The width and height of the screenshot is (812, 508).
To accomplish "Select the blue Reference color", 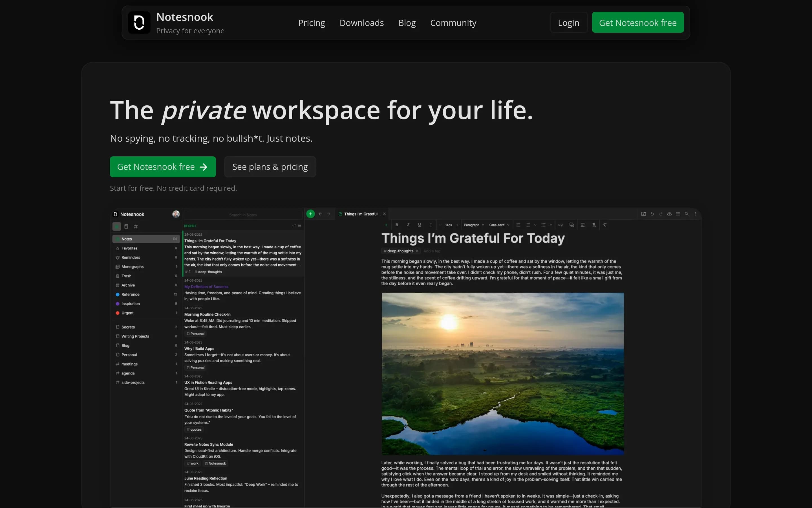I will 146,294.
